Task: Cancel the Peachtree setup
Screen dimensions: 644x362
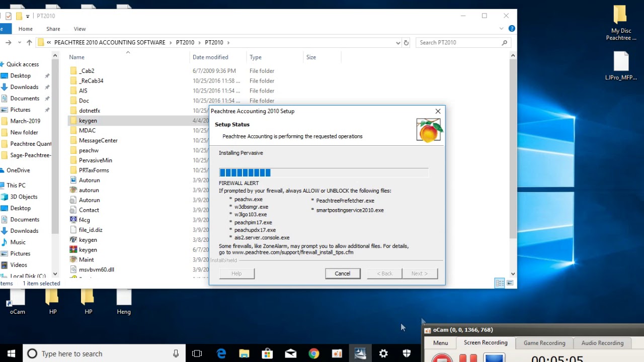Action: (343, 274)
